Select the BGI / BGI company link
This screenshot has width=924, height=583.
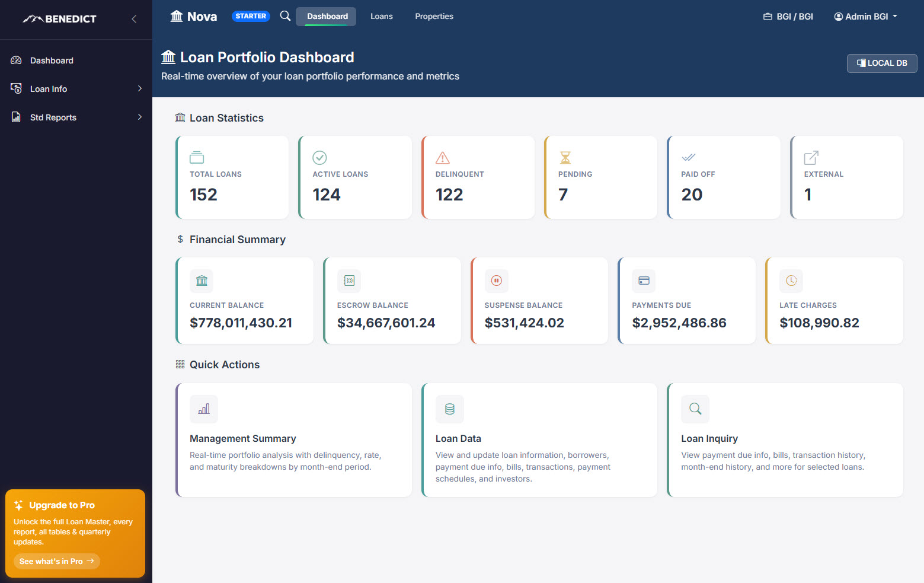788,17
